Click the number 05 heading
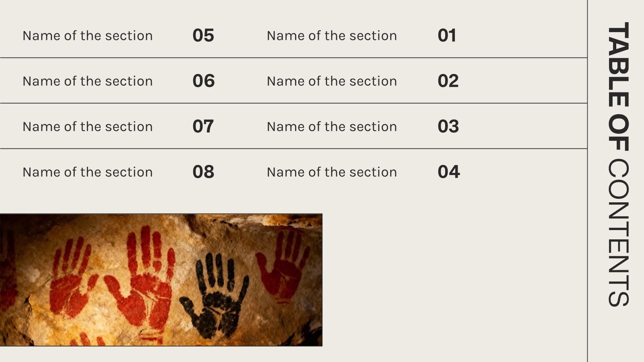Image resolution: width=644 pixels, height=362 pixels. (x=203, y=35)
